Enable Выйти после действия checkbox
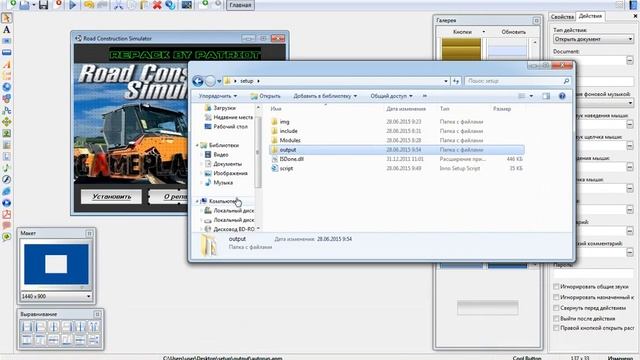The height and width of the screenshot is (360, 640). coord(556,318)
